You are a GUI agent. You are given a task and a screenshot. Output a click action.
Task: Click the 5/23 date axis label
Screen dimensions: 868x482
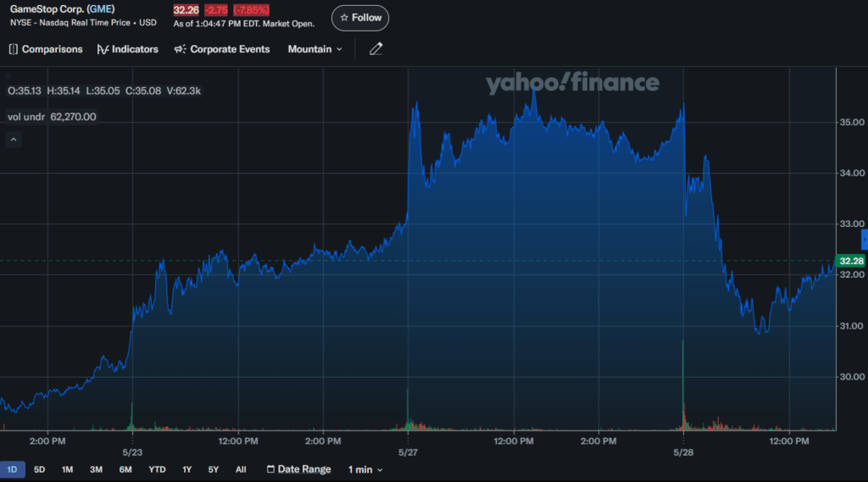[x=132, y=452]
